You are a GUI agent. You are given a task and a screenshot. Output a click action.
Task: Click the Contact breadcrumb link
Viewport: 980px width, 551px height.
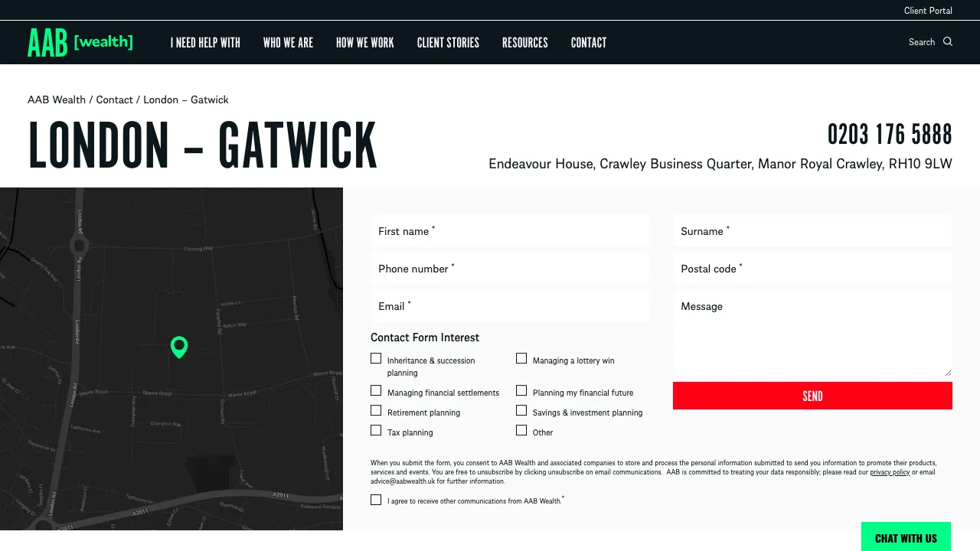click(115, 99)
